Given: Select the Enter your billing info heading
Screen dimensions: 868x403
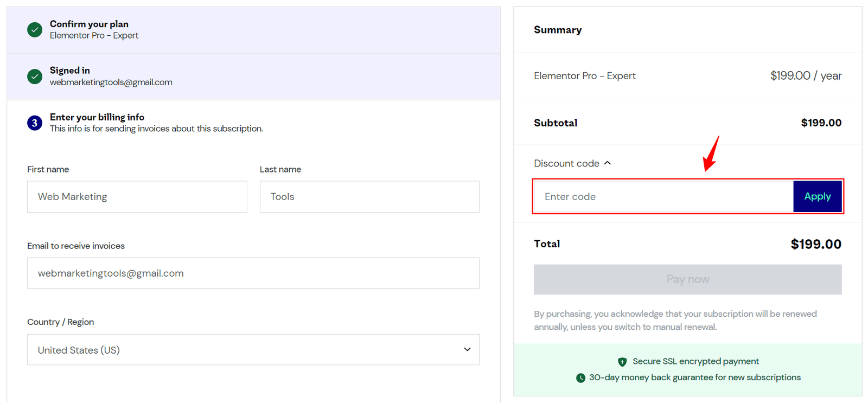Looking at the screenshot, I should pyautogui.click(x=97, y=117).
